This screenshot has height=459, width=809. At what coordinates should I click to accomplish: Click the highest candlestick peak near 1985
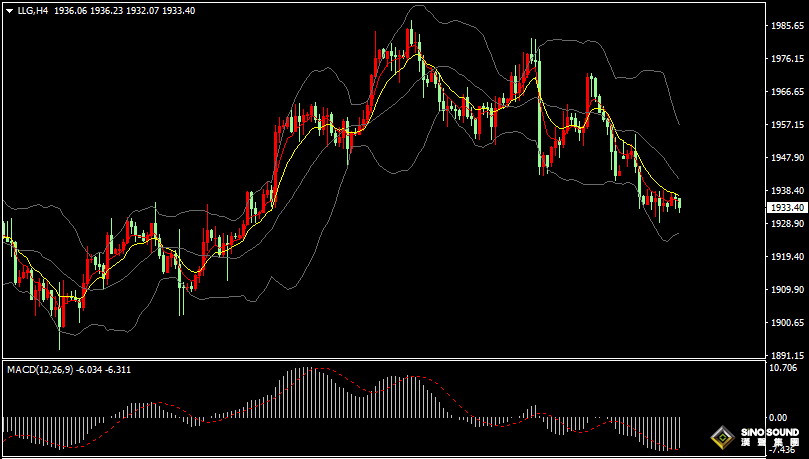pyautogui.click(x=410, y=35)
